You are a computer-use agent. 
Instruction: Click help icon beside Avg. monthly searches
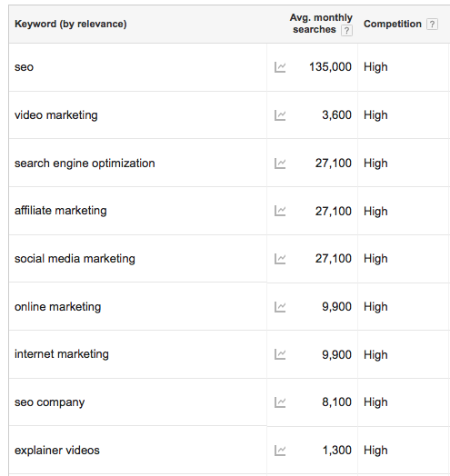(x=346, y=30)
